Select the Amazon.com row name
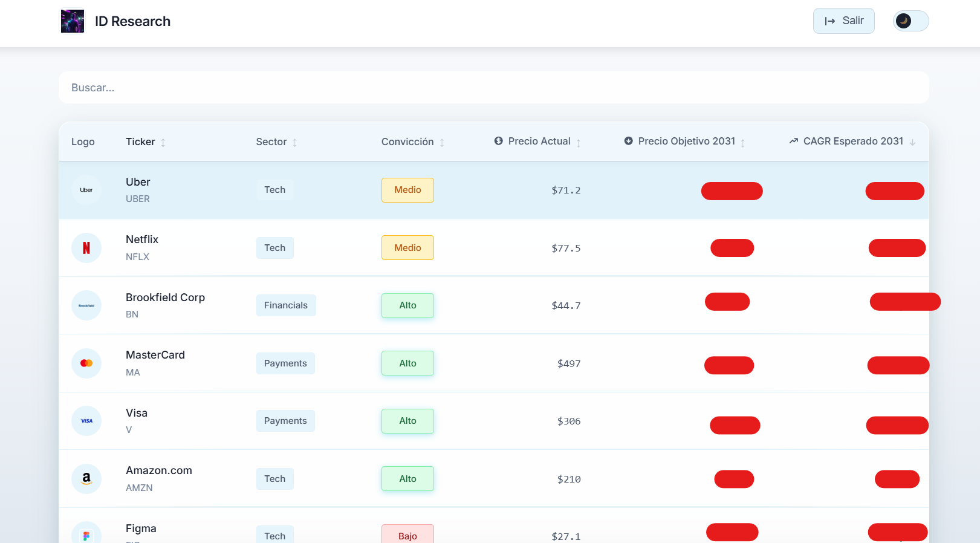 [x=159, y=470]
